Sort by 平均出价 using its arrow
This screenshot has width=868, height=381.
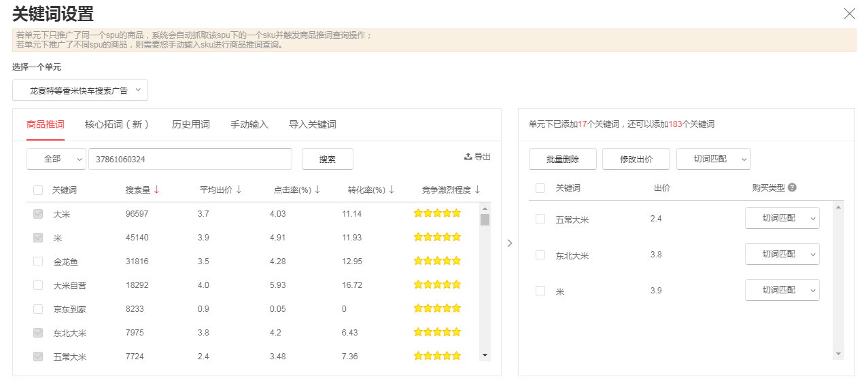click(x=239, y=189)
